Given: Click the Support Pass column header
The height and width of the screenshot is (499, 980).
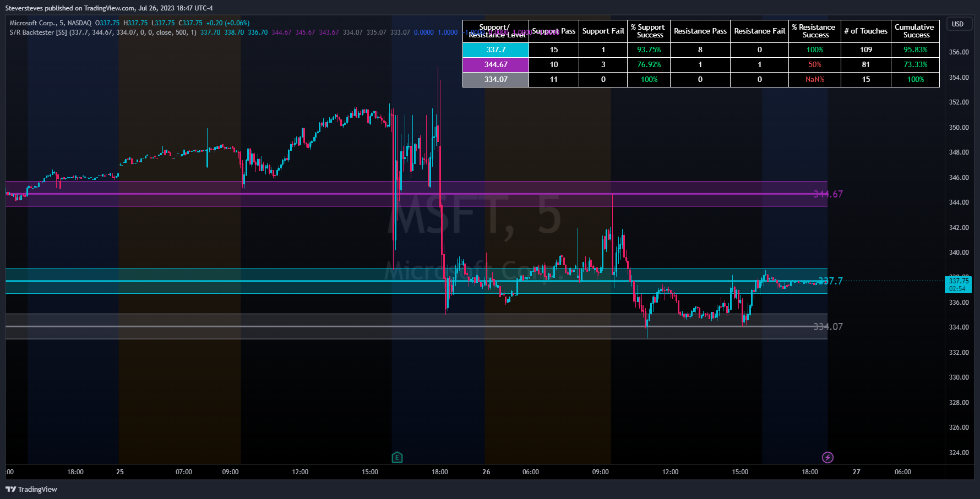Looking at the screenshot, I should 554,31.
